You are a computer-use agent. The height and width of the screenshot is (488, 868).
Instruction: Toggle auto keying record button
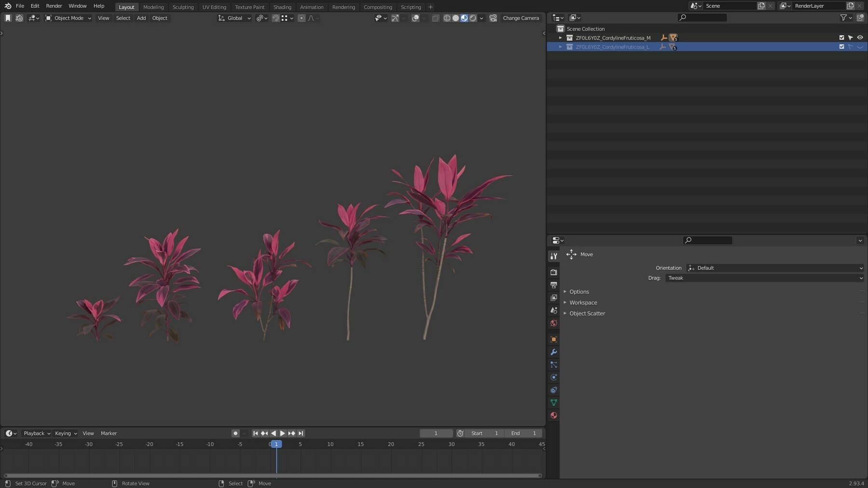point(235,433)
